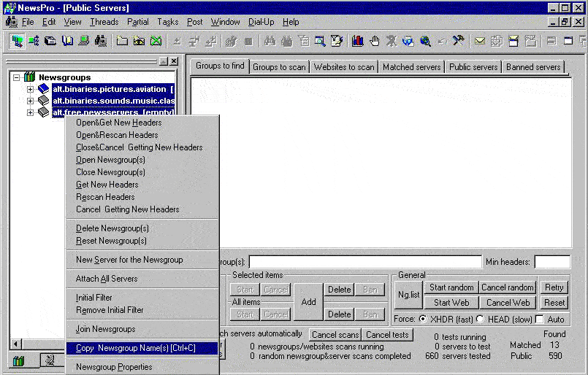Viewport: 588px width, 375px height.
Task: Select the XHDR (fast) radio button
Action: 423,319
